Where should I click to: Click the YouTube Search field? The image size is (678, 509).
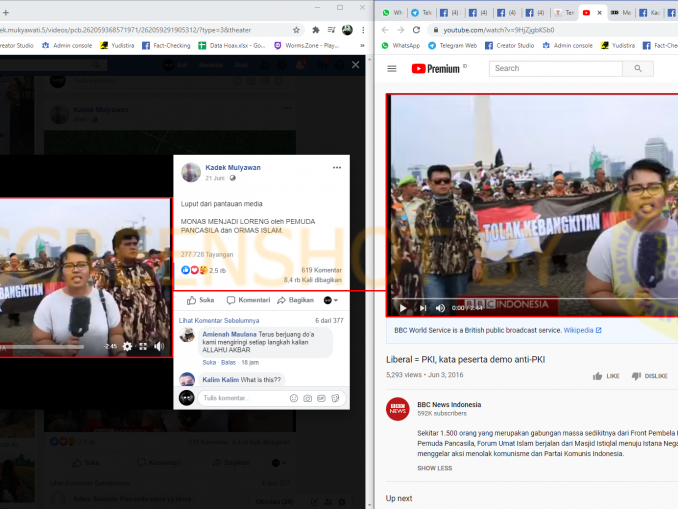click(556, 68)
